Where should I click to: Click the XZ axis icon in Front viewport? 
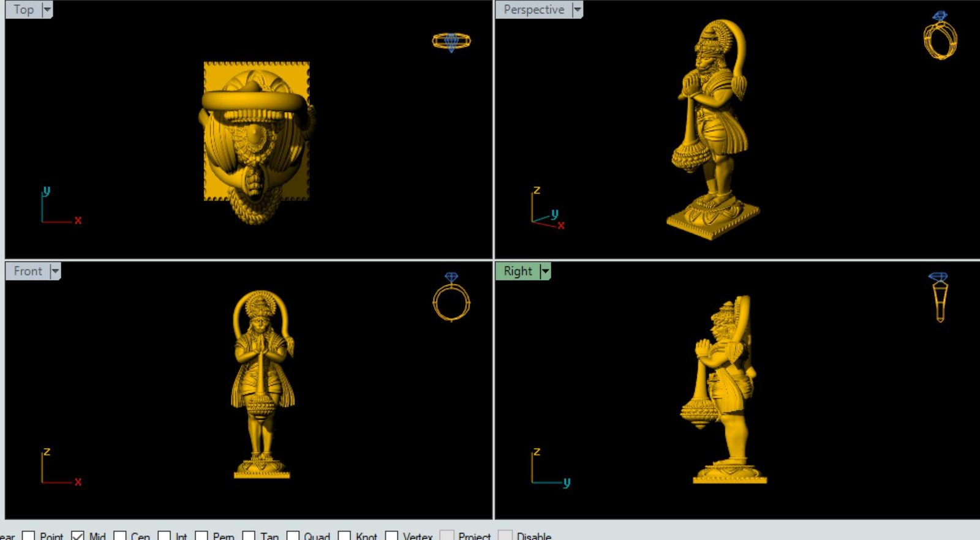click(x=59, y=468)
